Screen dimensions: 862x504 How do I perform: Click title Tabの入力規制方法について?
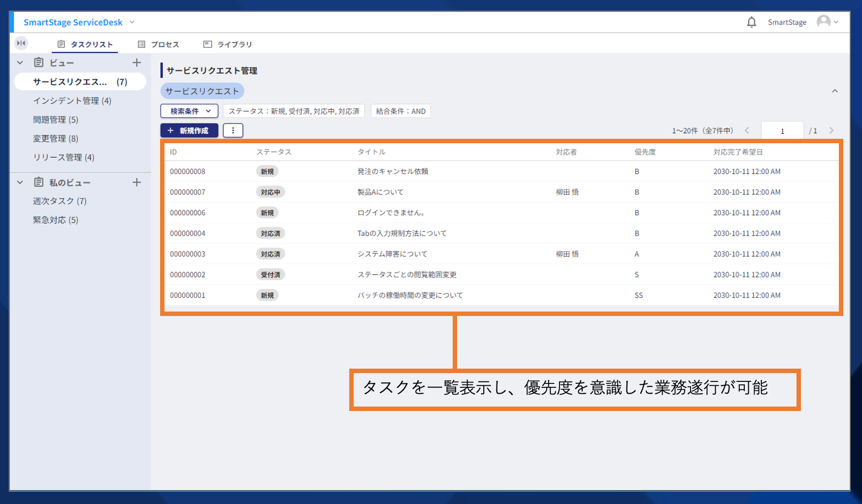[402, 233]
